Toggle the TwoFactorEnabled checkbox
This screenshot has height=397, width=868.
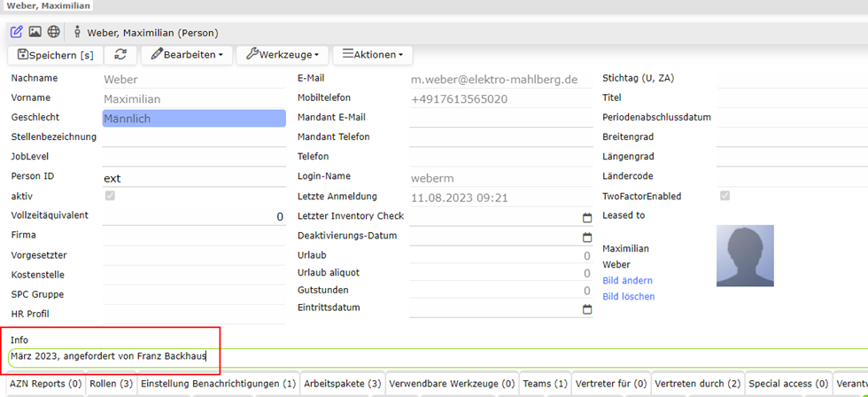725,196
